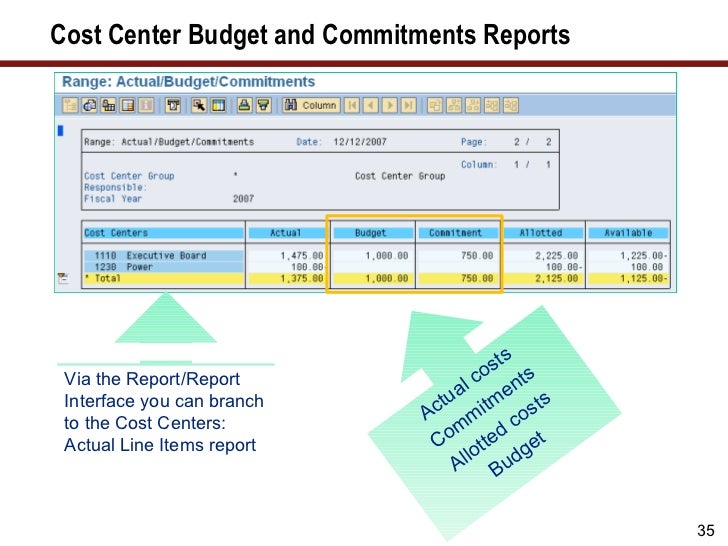Click the globe and document toolbar icon
Image resolution: width=728 pixels, height=546 pixels.
(x=89, y=105)
